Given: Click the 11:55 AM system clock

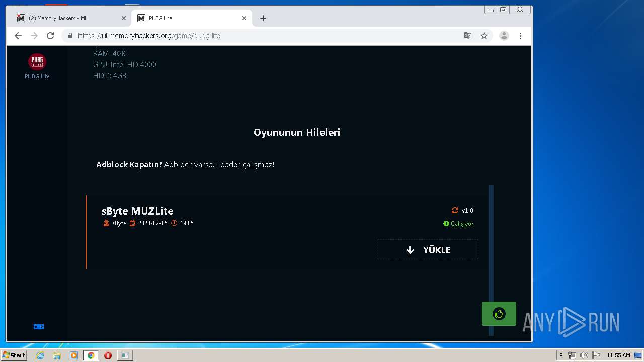Looking at the screenshot, I should coord(618,355).
